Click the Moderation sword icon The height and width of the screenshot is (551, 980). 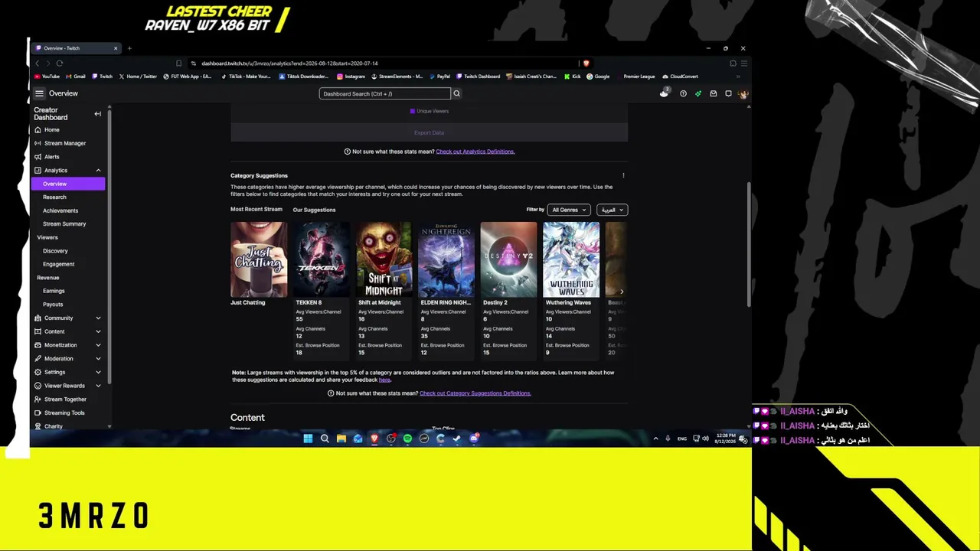pos(38,358)
